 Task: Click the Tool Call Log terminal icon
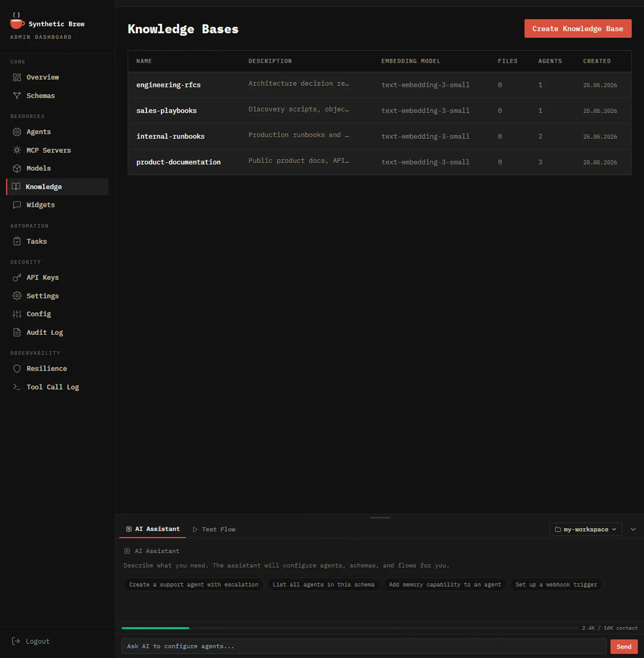click(17, 387)
